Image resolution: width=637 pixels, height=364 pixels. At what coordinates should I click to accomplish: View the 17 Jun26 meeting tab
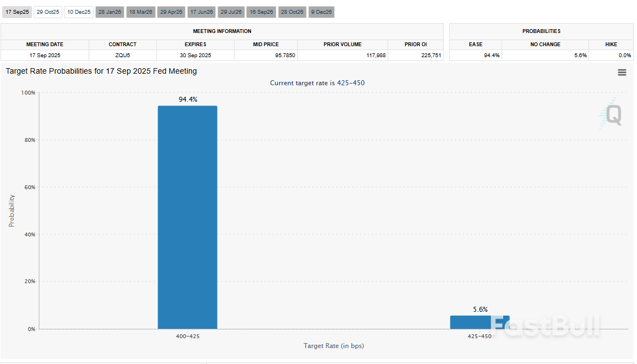[202, 12]
